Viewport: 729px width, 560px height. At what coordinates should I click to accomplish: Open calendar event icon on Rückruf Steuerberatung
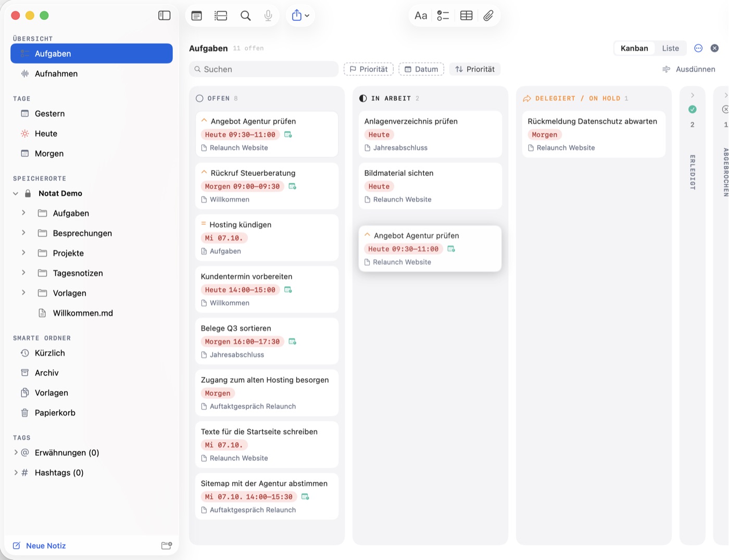(x=293, y=186)
